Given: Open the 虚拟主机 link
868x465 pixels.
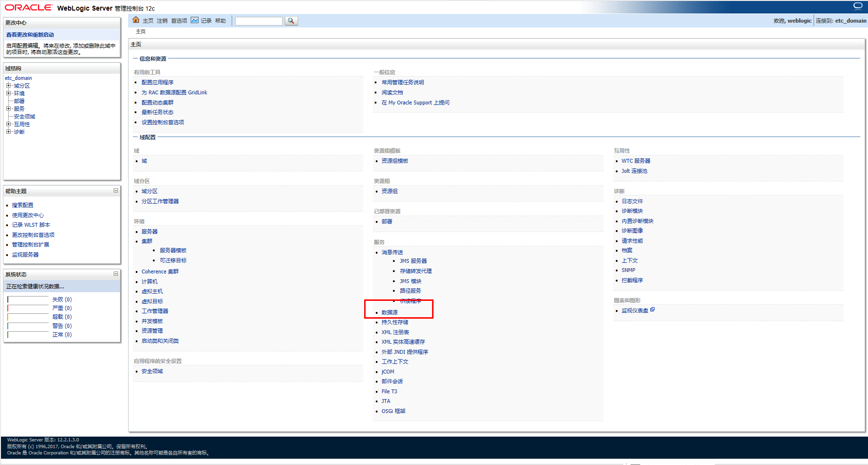Looking at the screenshot, I should point(152,291).
